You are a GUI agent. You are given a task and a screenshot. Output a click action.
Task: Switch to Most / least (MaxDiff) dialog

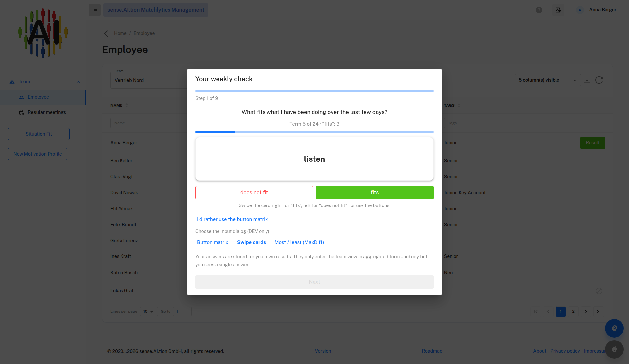299,242
